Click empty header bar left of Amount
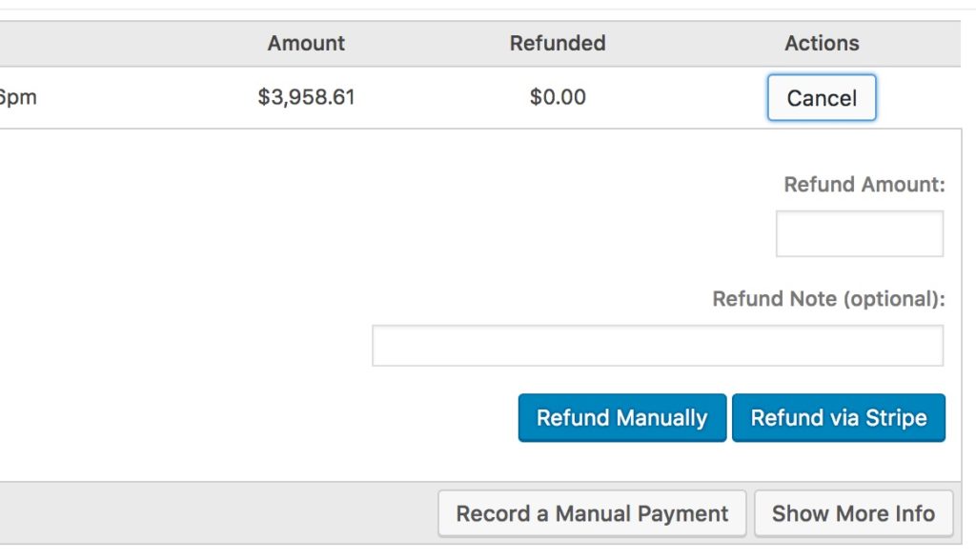Image resolution: width=976 pixels, height=560 pixels. (x=124, y=43)
